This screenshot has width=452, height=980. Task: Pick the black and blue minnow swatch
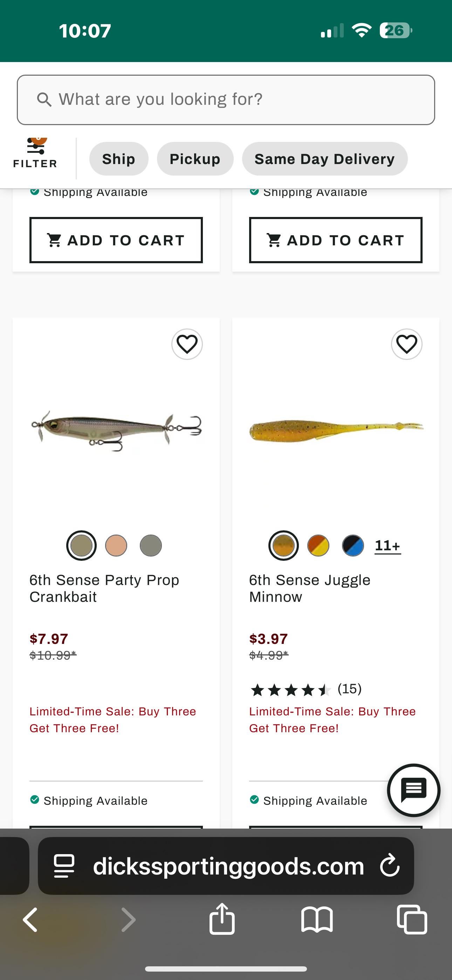click(353, 545)
